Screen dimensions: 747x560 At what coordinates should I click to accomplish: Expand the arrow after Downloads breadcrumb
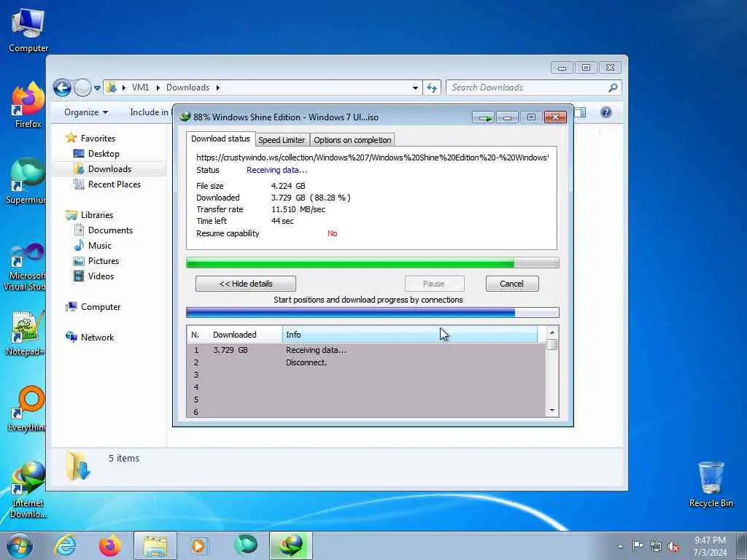coord(218,87)
